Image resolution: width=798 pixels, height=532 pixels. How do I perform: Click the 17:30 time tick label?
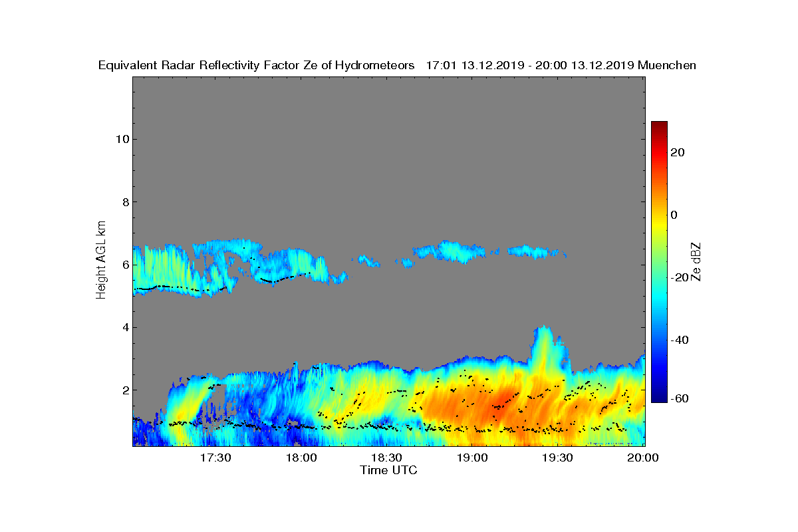click(215, 458)
